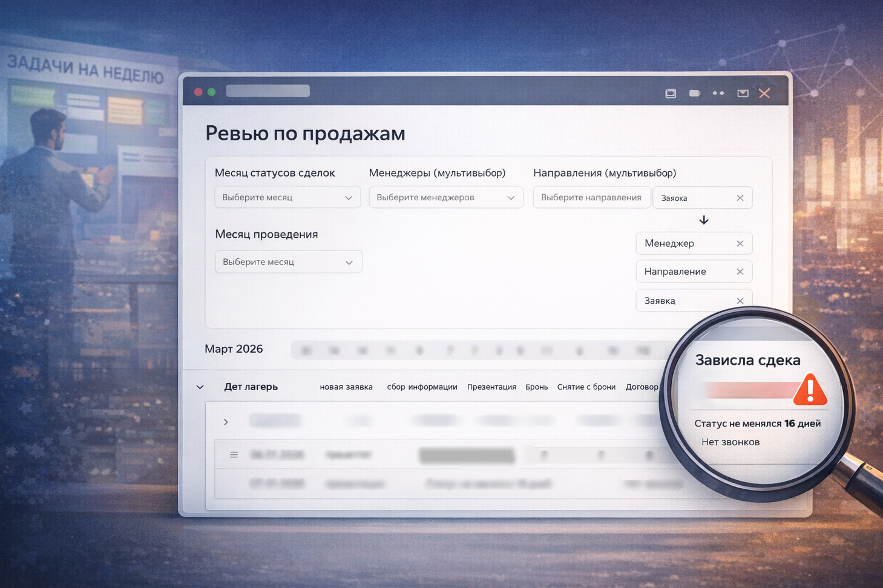This screenshot has height=588, width=883.
Task: Open mail notifications via envelope icon
Action: coord(743,93)
